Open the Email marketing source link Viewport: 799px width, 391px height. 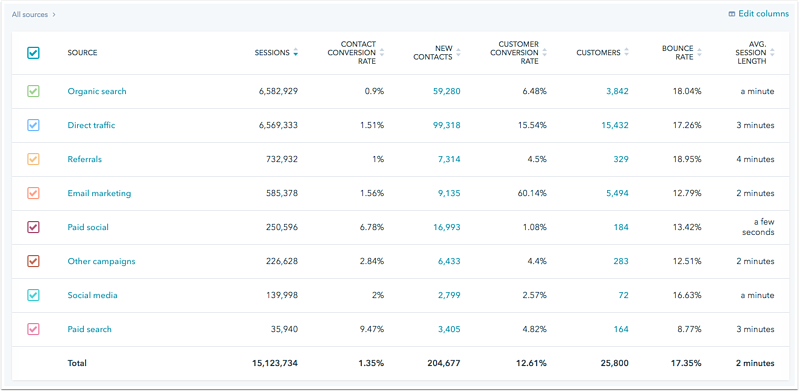99,193
